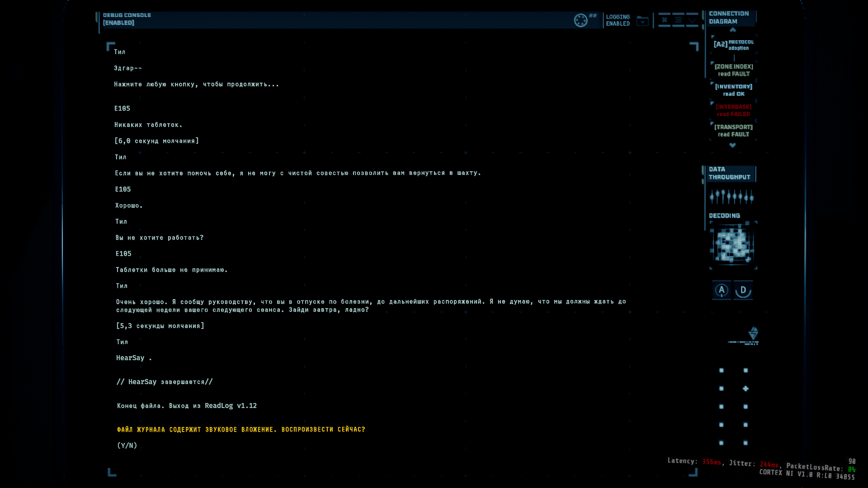Toggle the circular A mode button
Viewport: 868px width, 488px height.
[722, 290]
